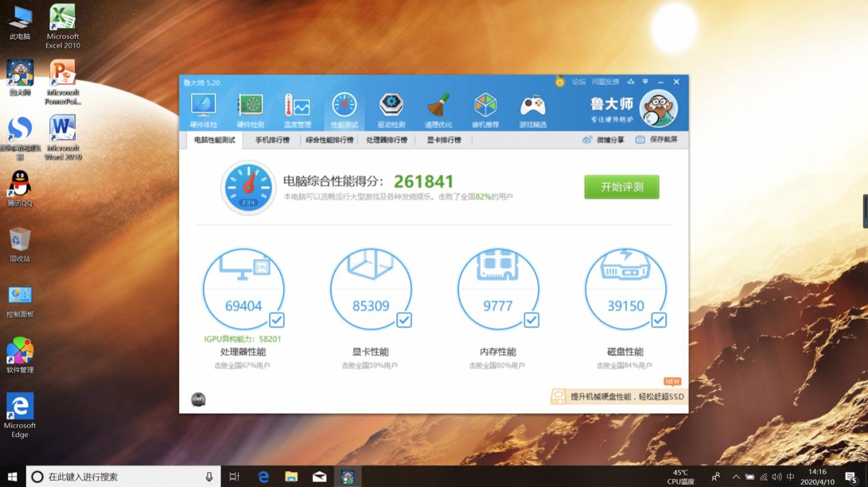Click the green 开始评测 start benchmark button

pos(621,186)
